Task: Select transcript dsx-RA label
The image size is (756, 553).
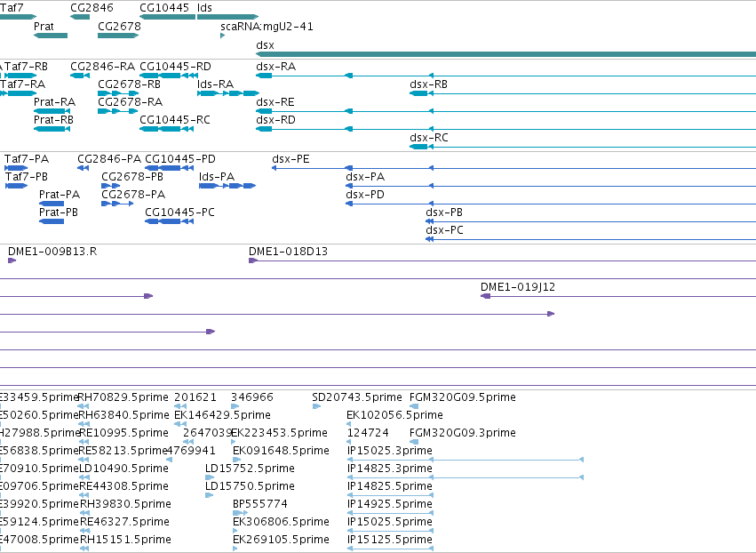Action: coord(275,67)
